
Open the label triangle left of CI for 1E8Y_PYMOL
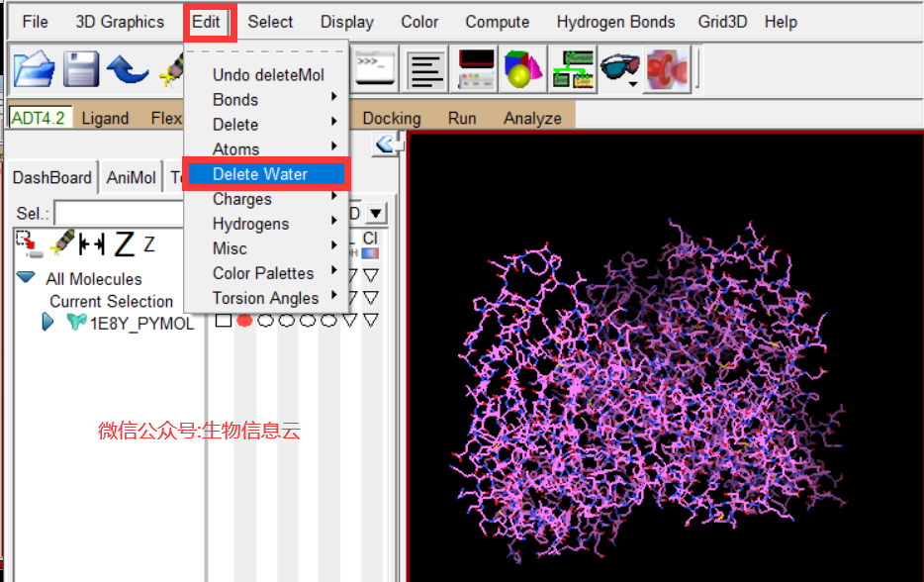coord(350,320)
